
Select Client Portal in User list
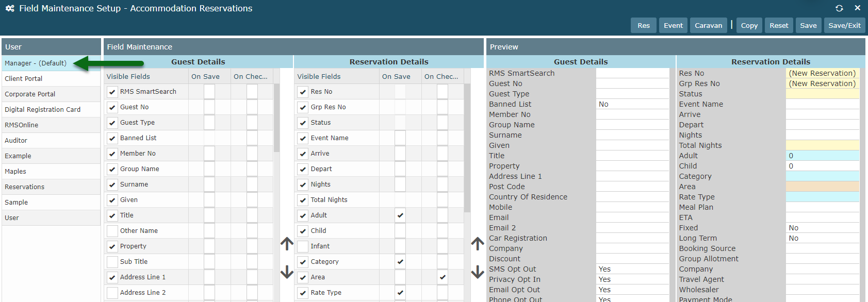tap(51, 78)
